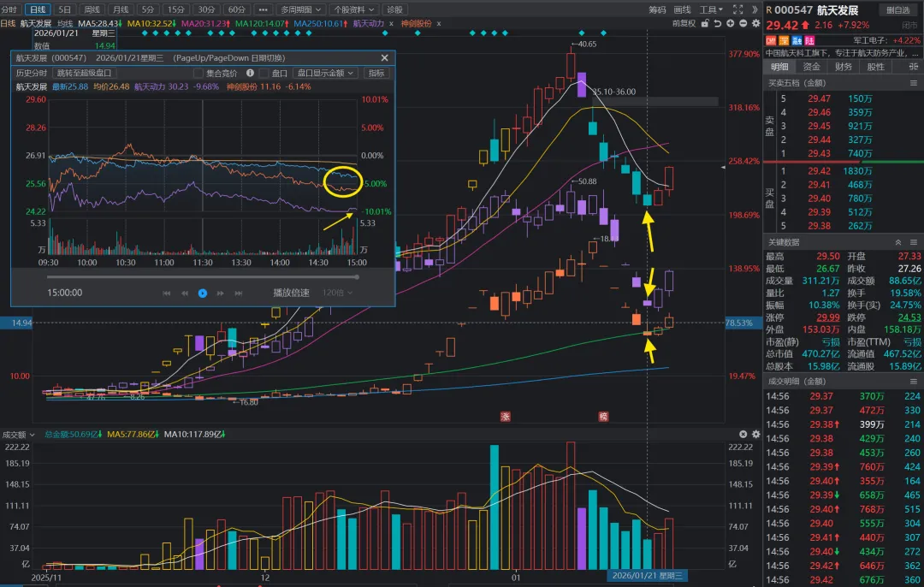Screen dimensions: 924x587
Task: Switch to the 财务 tab
Action: [844, 67]
